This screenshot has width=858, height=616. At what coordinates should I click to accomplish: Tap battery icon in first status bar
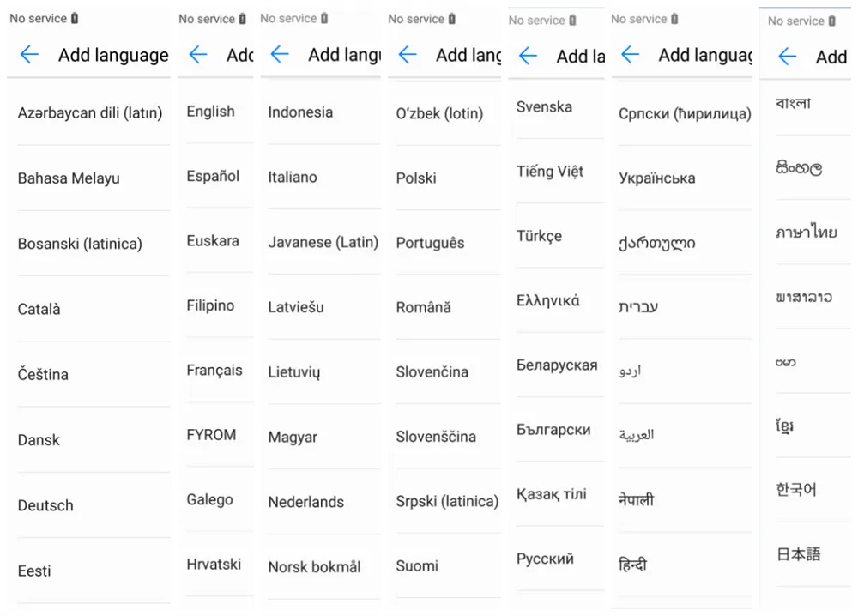point(75,18)
